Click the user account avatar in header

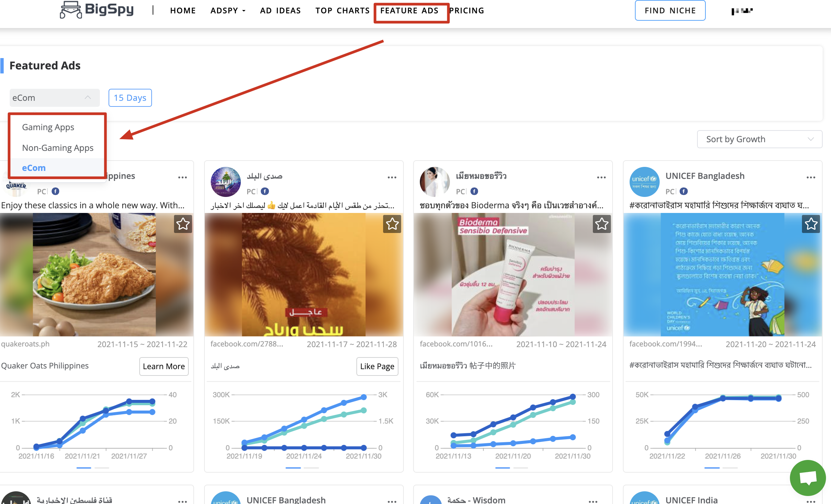[x=741, y=11]
